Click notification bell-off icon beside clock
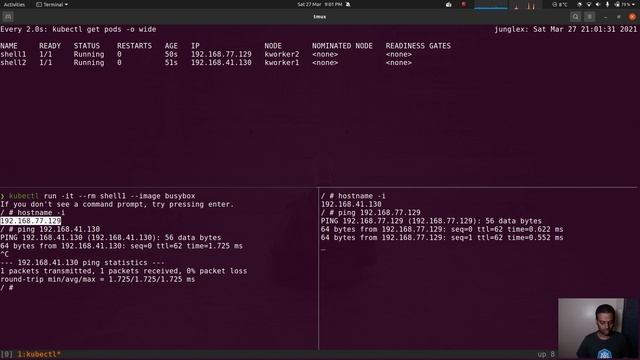 pos(348,4)
